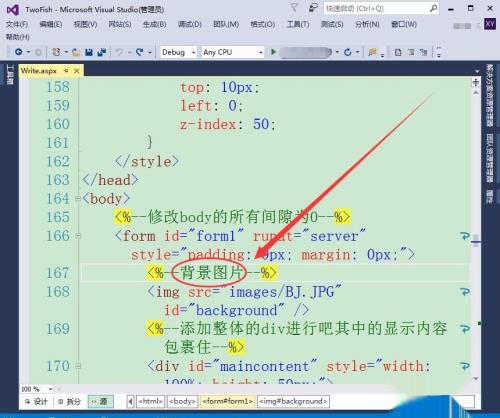Pin the Write.aspx tab
500x418 pixels.
pyautogui.click(x=66, y=71)
